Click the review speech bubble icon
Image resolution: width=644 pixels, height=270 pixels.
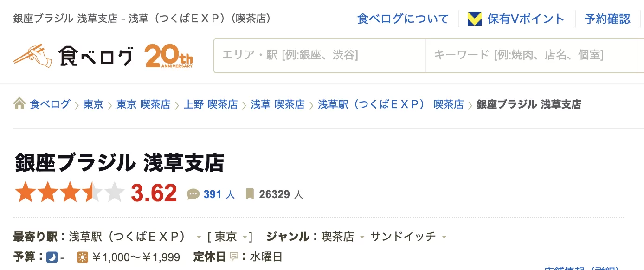(193, 194)
